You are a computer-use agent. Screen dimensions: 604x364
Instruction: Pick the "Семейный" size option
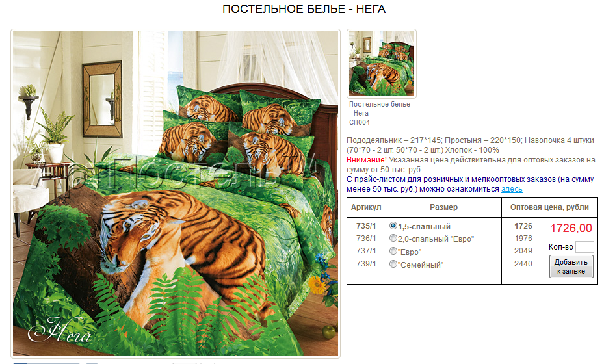pos(393,265)
